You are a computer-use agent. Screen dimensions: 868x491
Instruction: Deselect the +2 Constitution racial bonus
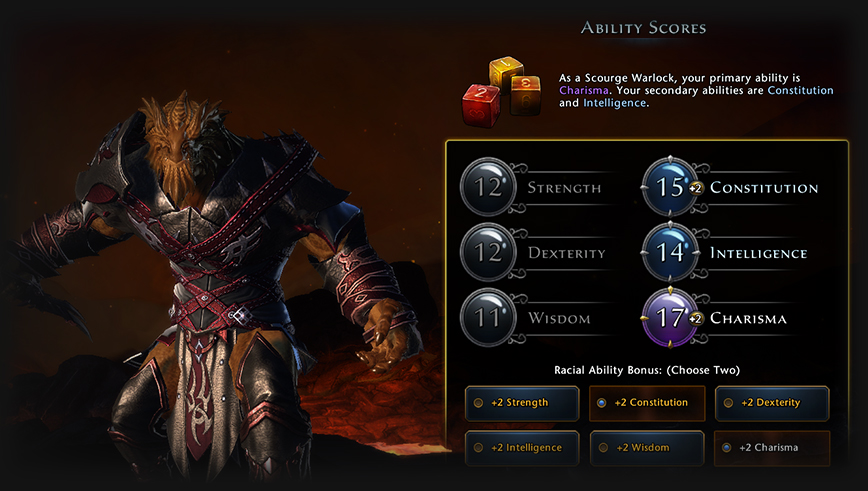click(647, 403)
